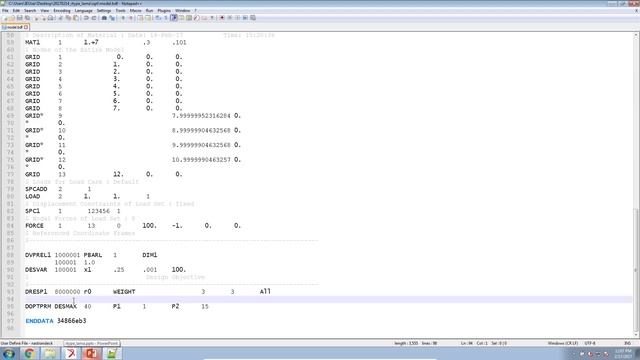Click the DVPREL1 entry on line 88
This screenshot has height=360, width=640.
(38, 255)
